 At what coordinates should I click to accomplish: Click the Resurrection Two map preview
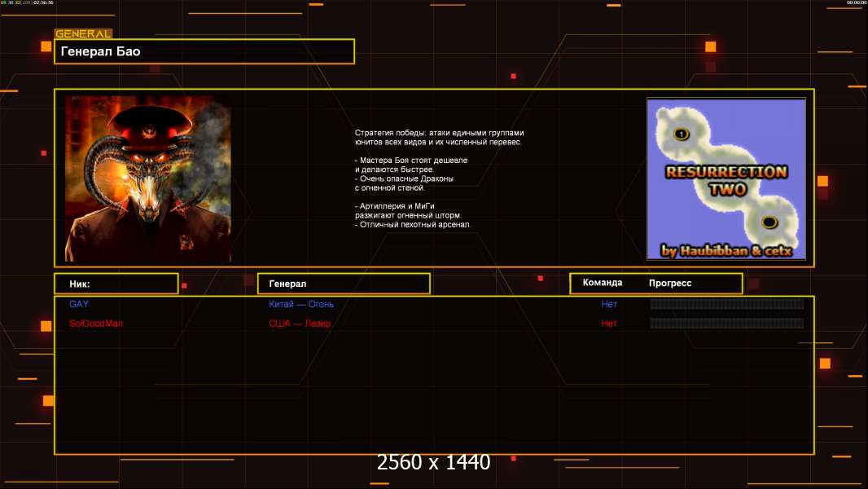click(726, 179)
